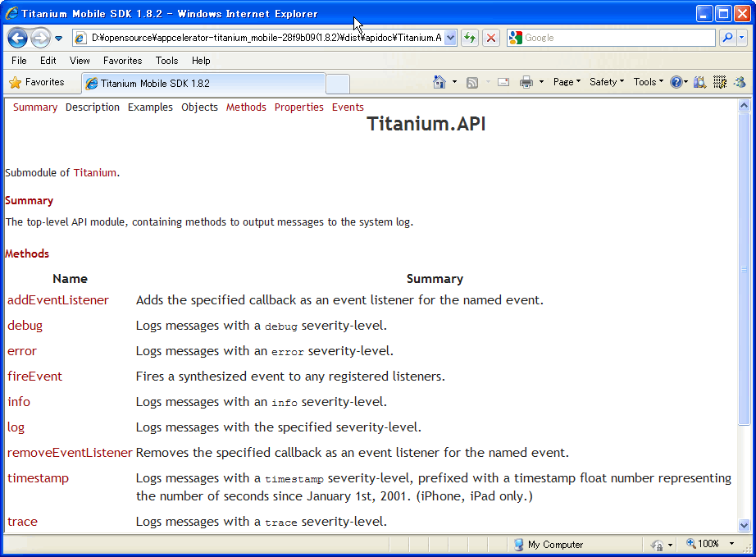The image size is (756, 557).
Task: Open a new blank tab
Action: pos(338,84)
